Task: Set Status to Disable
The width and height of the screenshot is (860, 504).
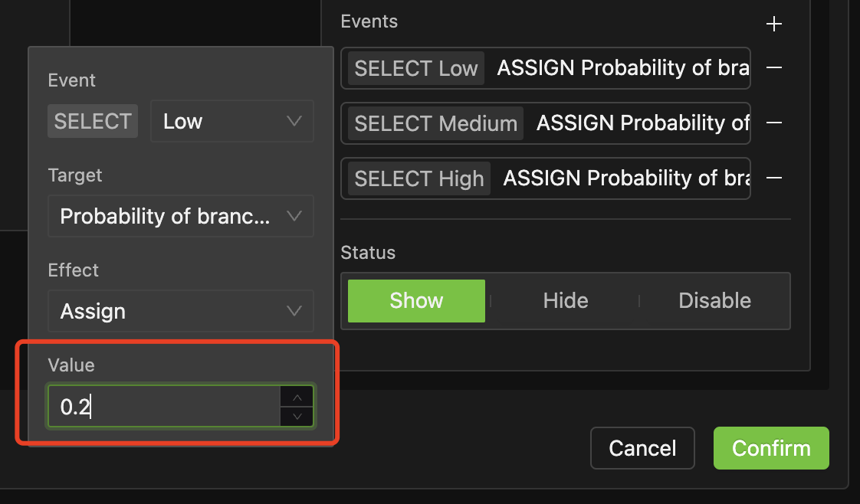Action: click(714, 300)
